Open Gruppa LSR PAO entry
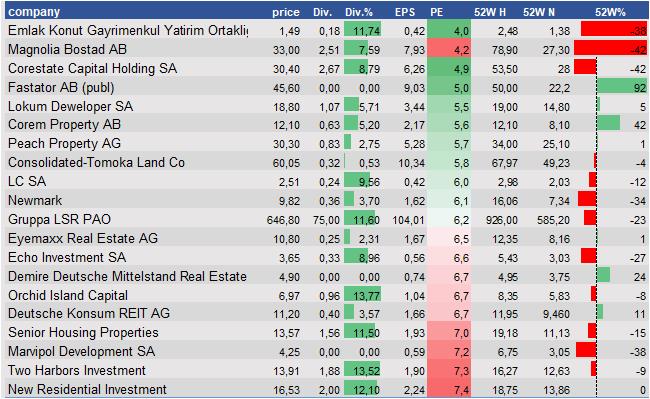The width and height of the screenshot is (650, 399). (x=326, y=219)
